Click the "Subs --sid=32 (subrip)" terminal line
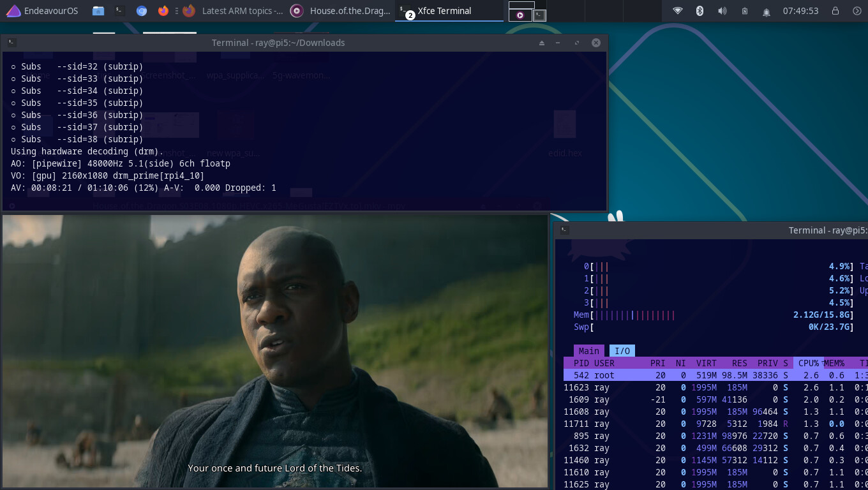 (77, 66)
